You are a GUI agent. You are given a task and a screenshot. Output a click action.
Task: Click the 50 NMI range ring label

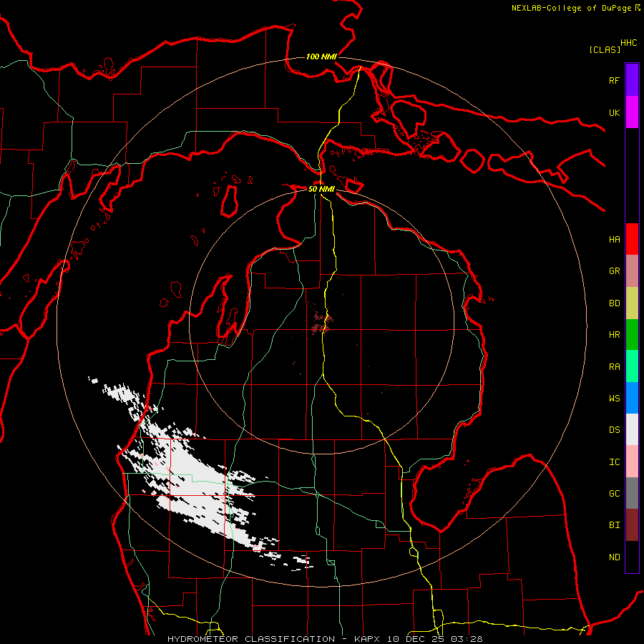pyautogui.click(x=321, y=189)
